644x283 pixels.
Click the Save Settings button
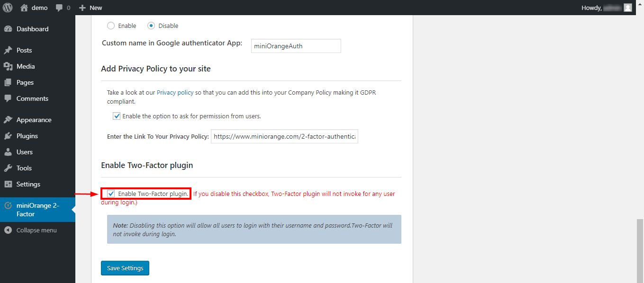[125, 268]
